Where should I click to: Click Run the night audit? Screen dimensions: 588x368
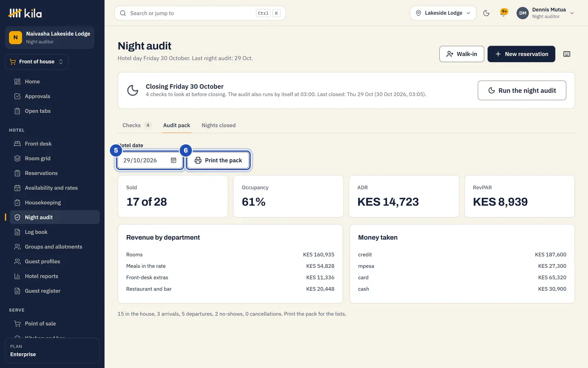[x=522, y=90]
